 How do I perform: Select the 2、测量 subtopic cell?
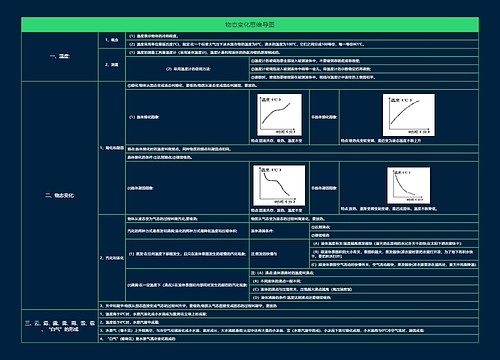click(112, 65)
